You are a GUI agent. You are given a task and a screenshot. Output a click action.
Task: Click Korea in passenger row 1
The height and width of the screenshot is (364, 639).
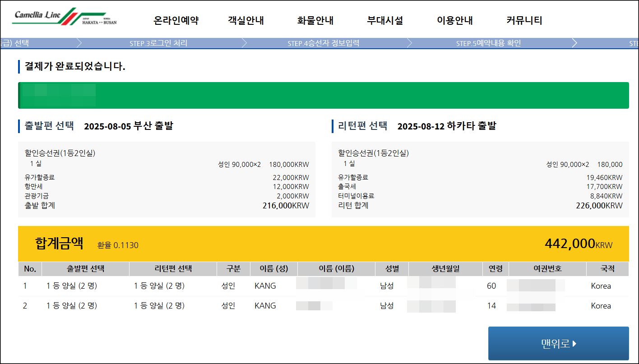point(601,286)
